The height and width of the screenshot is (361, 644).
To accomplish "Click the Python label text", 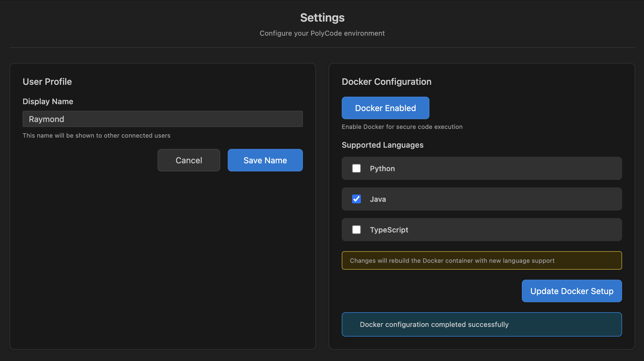I will click(382, 169).
